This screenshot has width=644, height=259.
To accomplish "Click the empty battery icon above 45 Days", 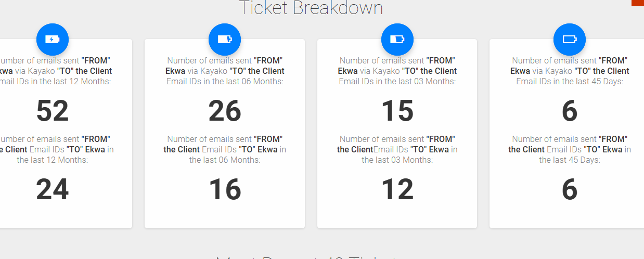I will (570, 39).
